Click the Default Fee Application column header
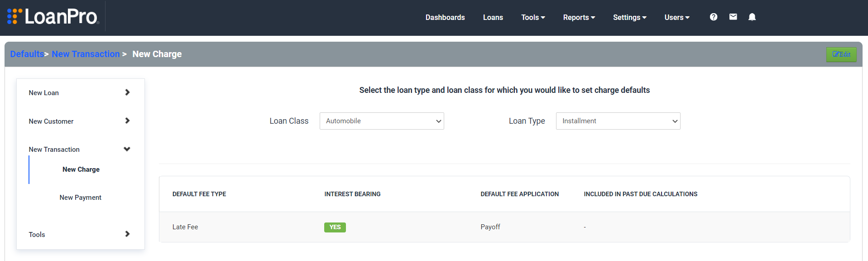868x261 pixels. pos(520,194)
